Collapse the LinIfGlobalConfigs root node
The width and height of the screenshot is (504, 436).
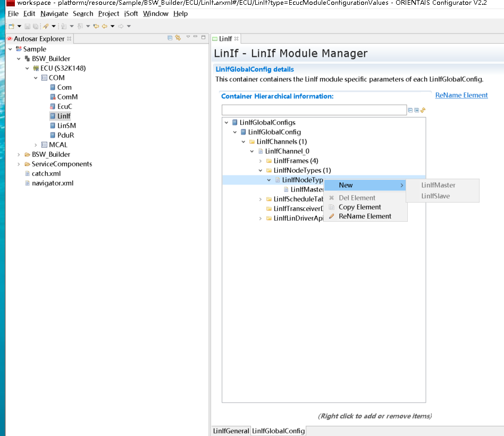pos(226,122)
